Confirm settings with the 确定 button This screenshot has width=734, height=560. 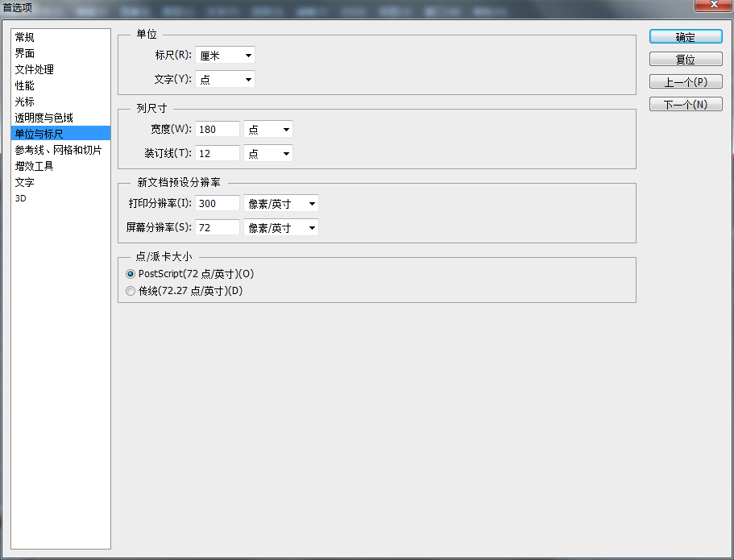686,36
